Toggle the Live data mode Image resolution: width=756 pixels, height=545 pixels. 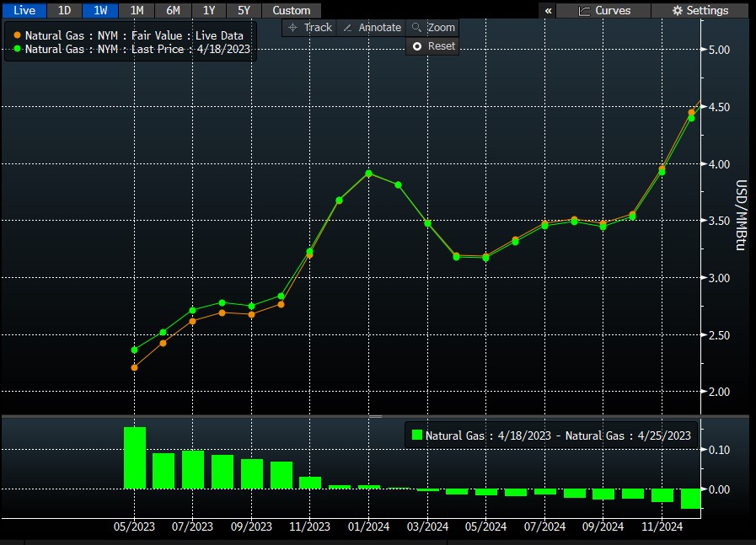(x=23, y=11)
